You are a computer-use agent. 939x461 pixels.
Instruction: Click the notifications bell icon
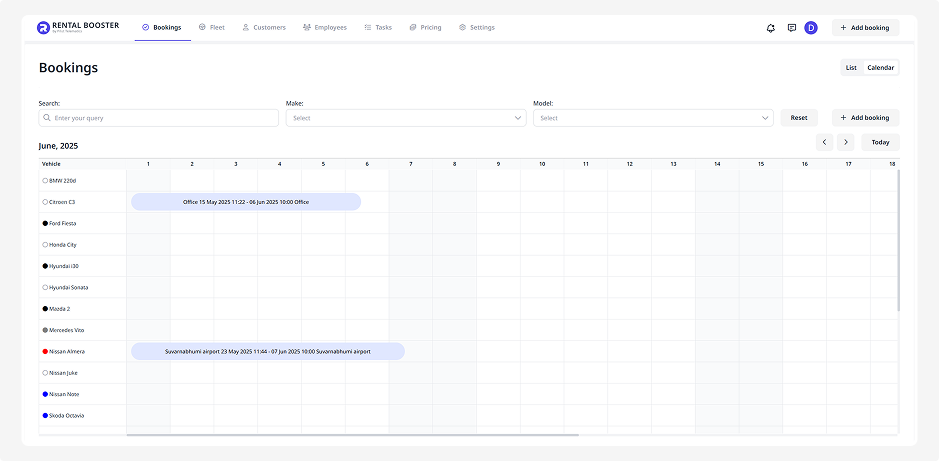(x=771, y=28)
